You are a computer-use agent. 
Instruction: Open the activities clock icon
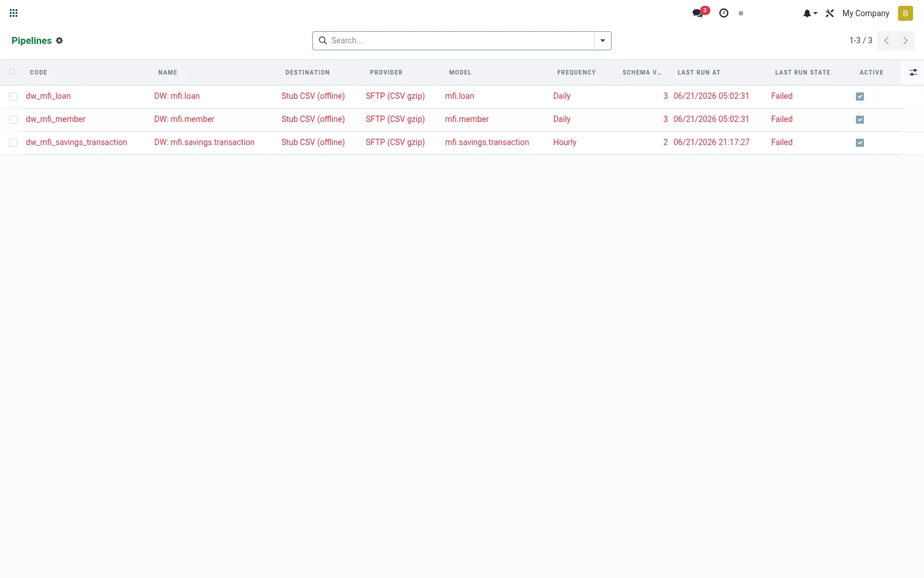724,13
